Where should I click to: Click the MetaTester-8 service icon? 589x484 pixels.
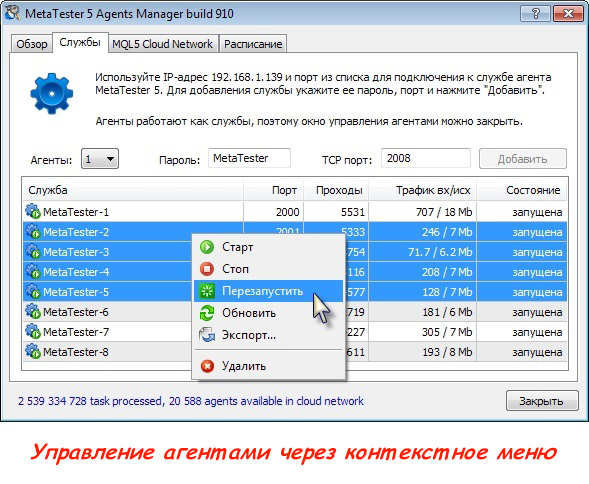pos(33,351)
